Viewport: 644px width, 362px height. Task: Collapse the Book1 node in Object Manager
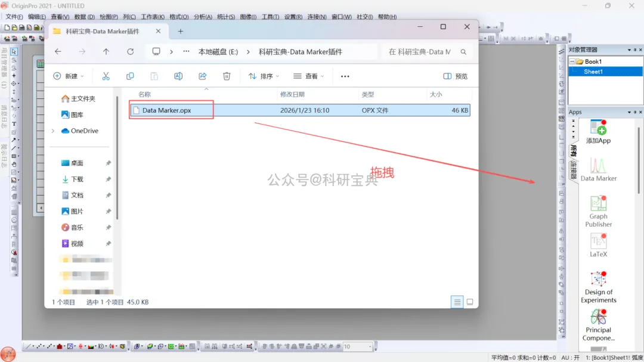pyautogui.click(x=572, y=61)
